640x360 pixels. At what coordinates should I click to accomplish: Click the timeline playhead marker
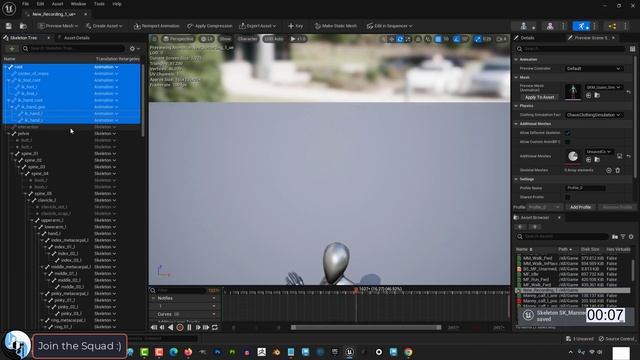[356, 290]
